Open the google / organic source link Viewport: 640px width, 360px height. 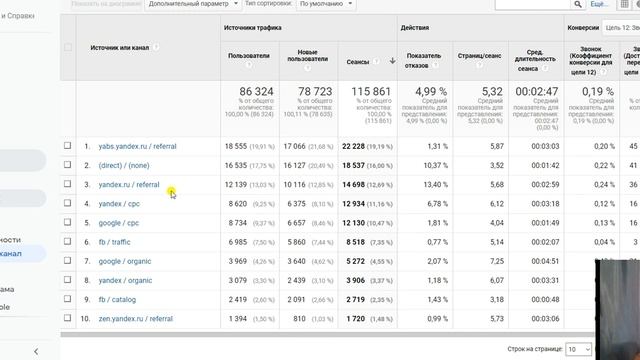124,261
